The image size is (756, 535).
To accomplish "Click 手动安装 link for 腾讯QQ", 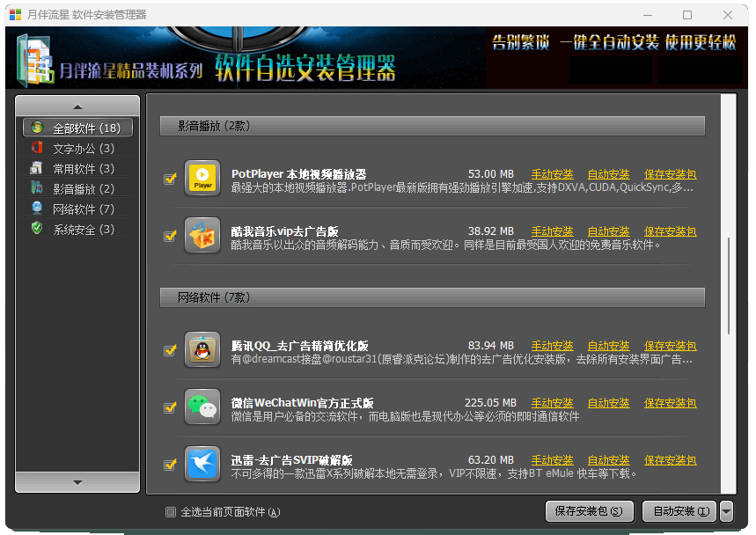I will [552, 346].
